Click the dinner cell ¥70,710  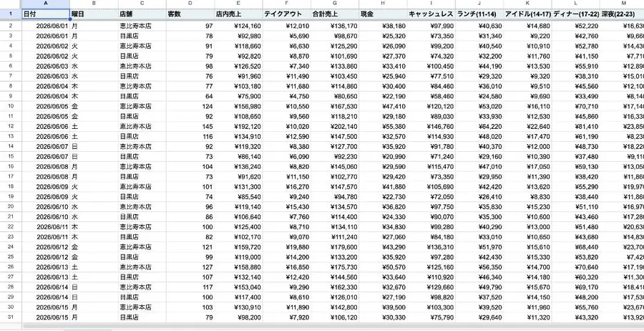(x=576, y=106)
